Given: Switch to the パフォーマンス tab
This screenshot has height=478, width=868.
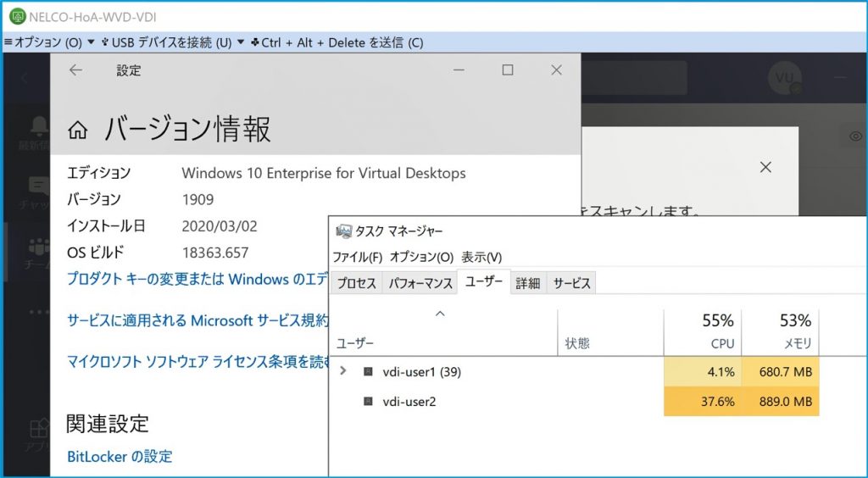Looking at the screenshot, I should 420,283.
